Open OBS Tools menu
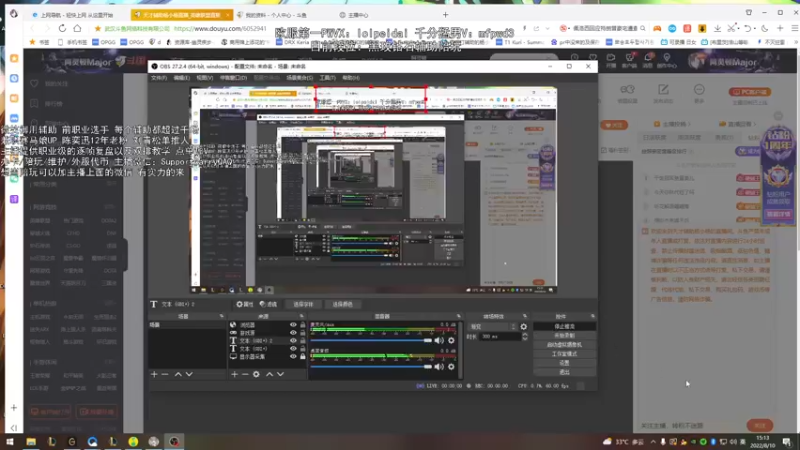The width and height of the screenshot is (800, 450). (328, 78)
